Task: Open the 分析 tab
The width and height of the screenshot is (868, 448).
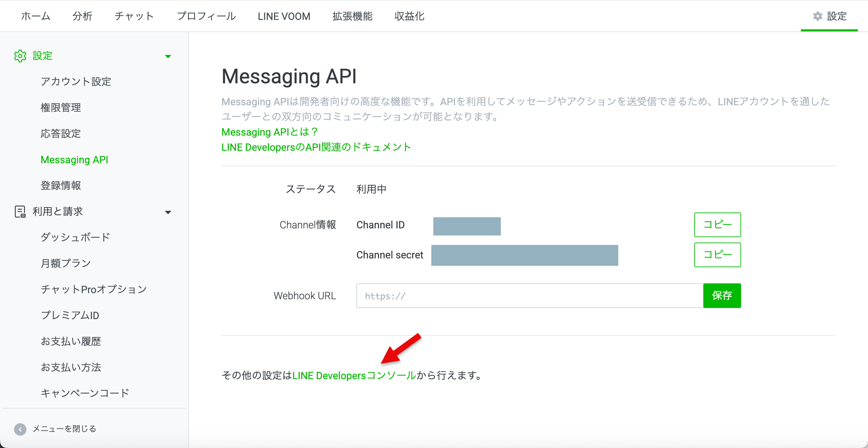Action: 82,16
